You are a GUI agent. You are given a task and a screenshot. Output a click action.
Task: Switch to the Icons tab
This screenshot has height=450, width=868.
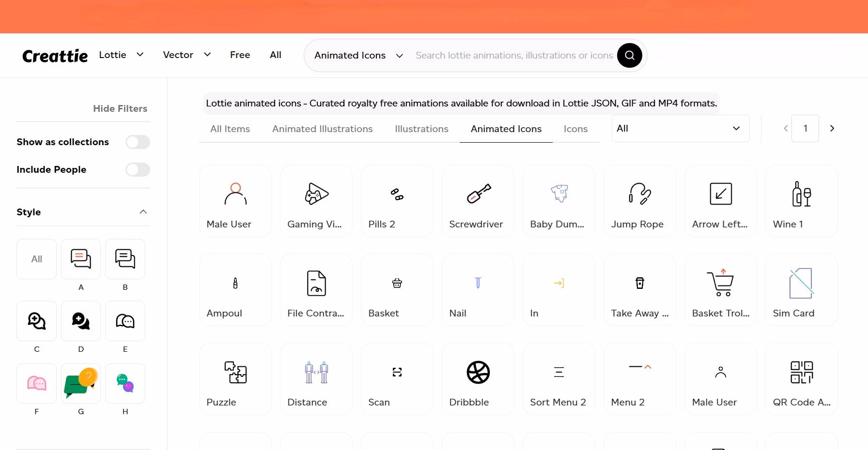[x=575, y=129]
